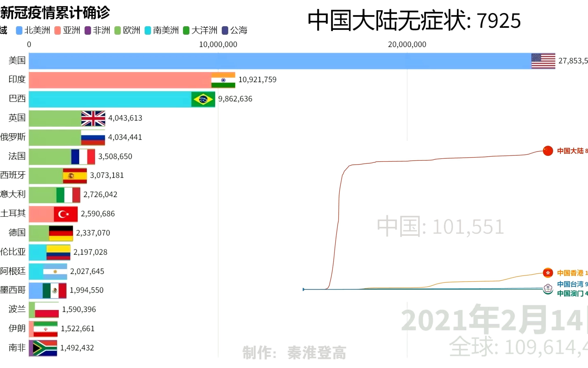Viewport: 588px width, 368px height.
Task: Click the India flag icon
Action: (223, 80)
